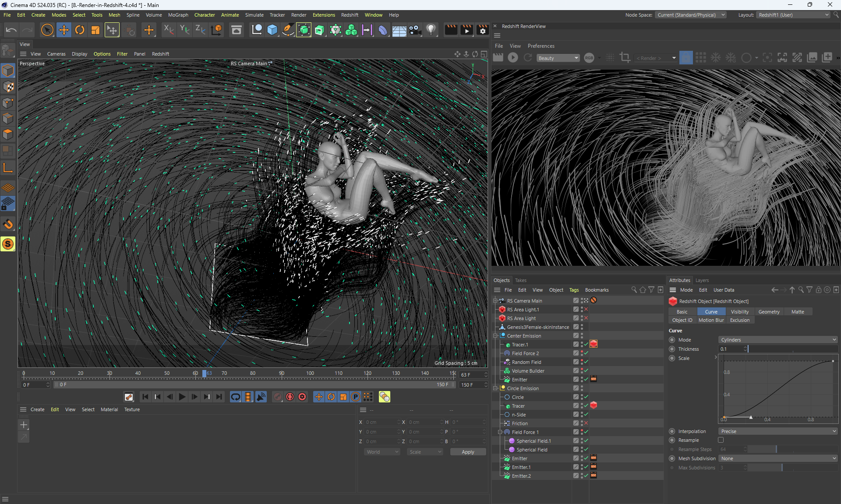Toggle Friction object enable mark
This screenshot has height=504, width=841.
click(x=586, y=423)
